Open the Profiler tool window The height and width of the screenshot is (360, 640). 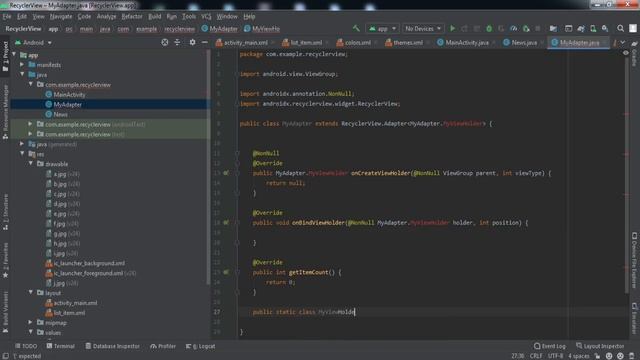point(163,346)
